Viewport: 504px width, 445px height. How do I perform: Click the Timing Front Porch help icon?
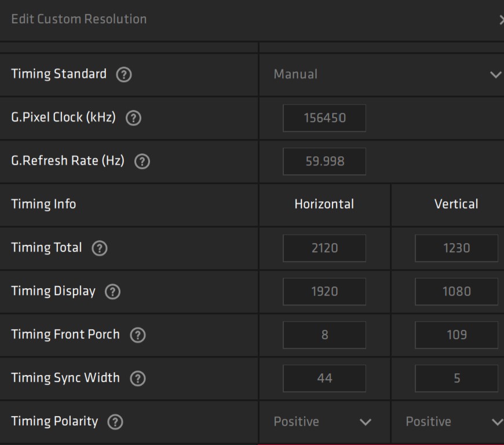point(137,335)
